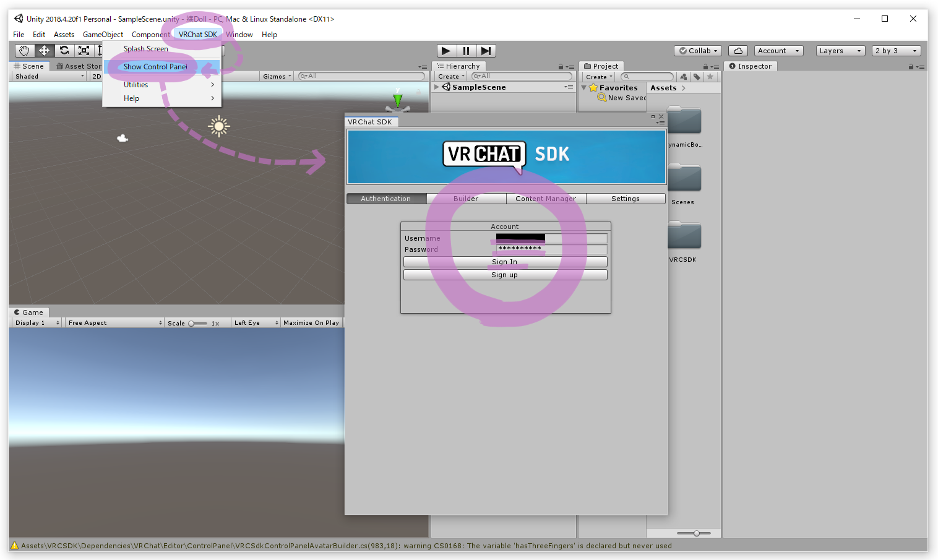Switch to the Builder tab in VRChat SDK
Image resolution: width=938 pixels, height=560 pixels.
[x=466, y=199]
